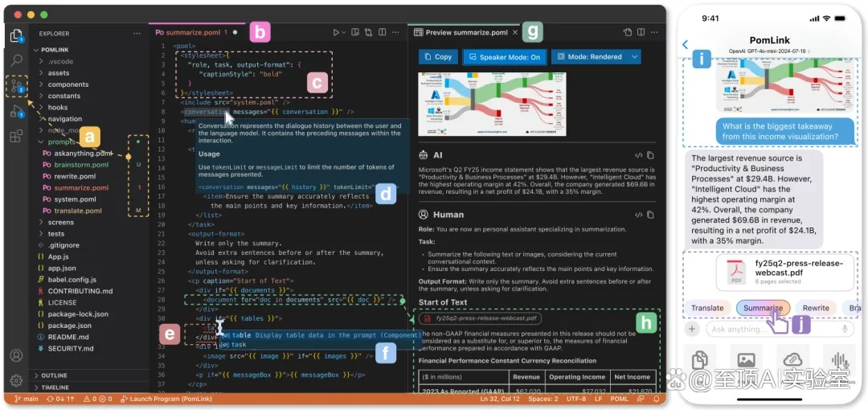Viewport: 868px width, 410px height.
Task: Click the compare changes icon in editor toolbar
Action: [369, 33]
